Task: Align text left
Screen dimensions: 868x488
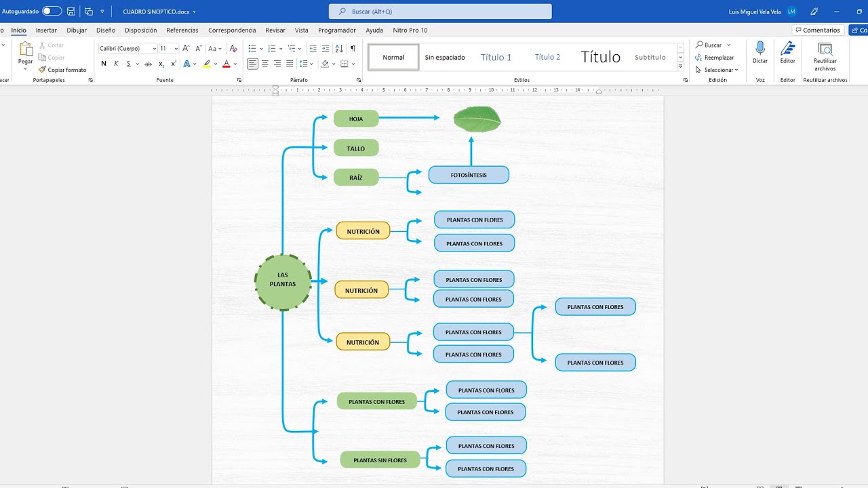Action: pos(252,64)
